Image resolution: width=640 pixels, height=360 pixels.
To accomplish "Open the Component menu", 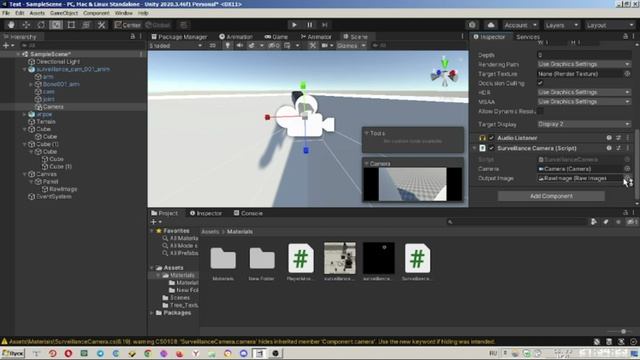I will tap(96, 13).
